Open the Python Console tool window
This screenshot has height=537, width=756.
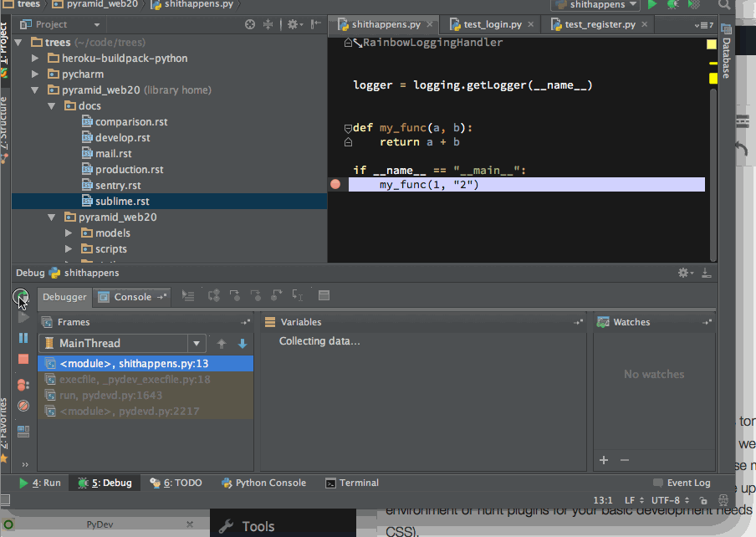(263, 483)
